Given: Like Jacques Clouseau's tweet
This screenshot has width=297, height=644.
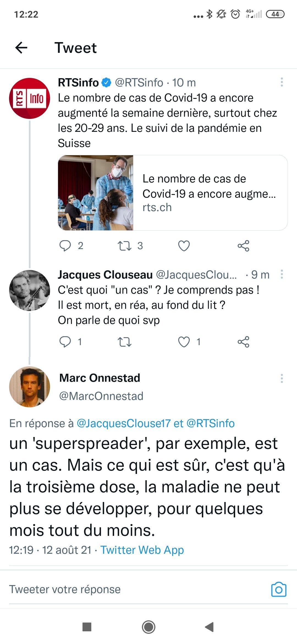Looking at the screenshot, I should click(184, 342).
